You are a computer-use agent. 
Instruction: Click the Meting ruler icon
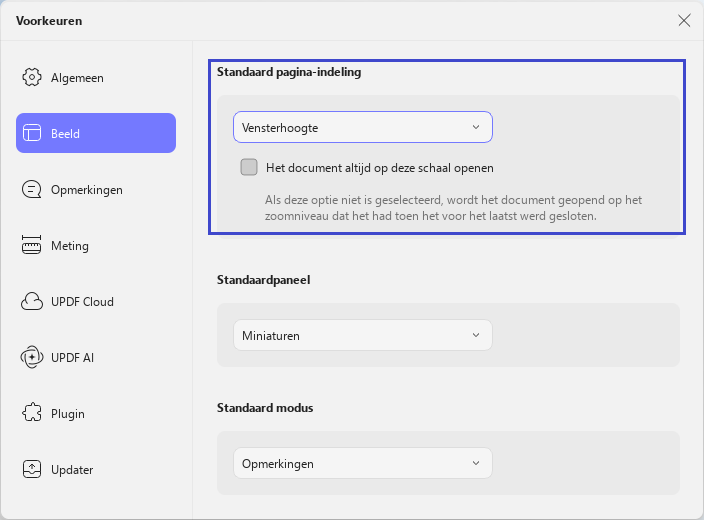pos(31,245)
